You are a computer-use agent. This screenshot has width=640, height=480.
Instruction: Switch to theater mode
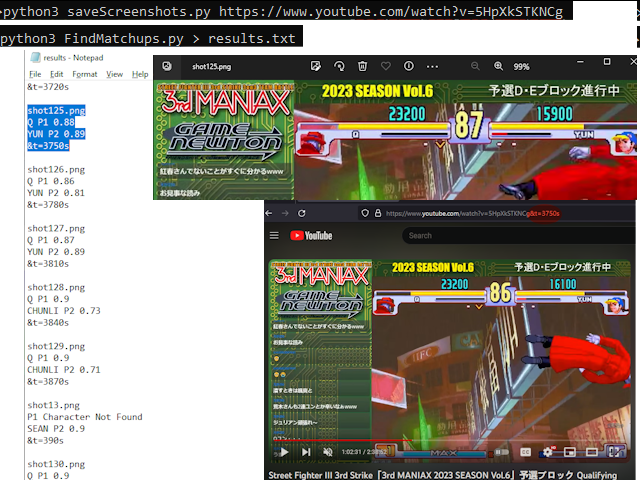tap(591, 452)
